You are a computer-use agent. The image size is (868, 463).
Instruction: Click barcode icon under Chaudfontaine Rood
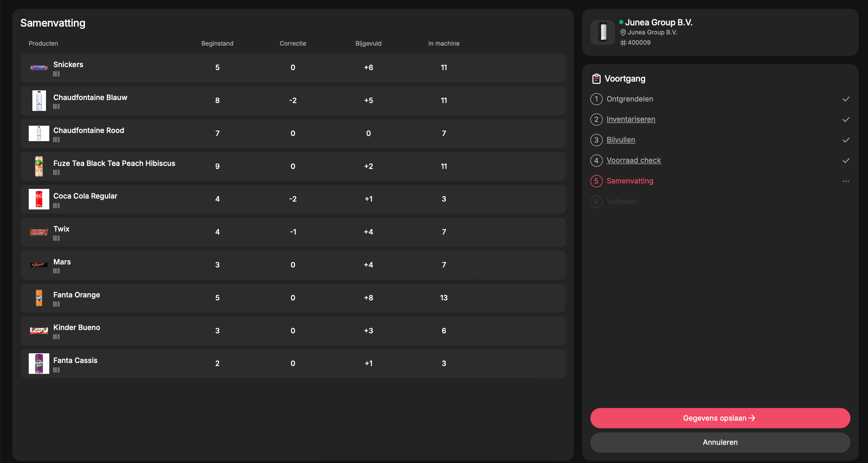(x=56, y=139)
